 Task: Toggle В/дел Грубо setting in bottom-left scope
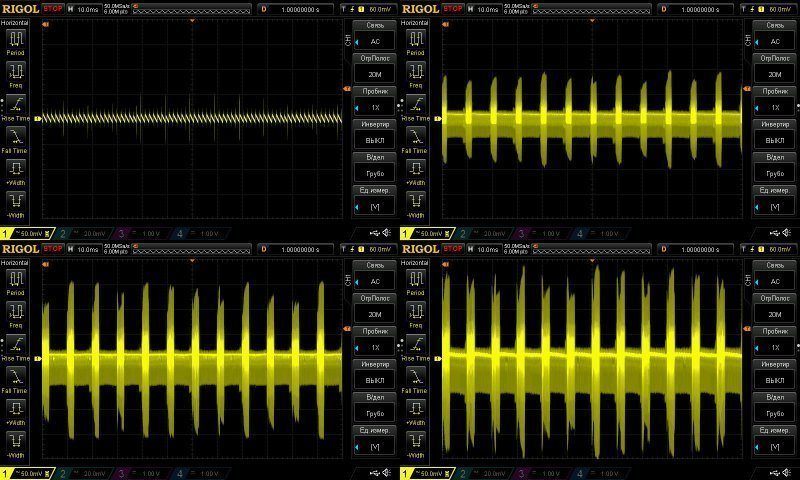click(375, 406)
